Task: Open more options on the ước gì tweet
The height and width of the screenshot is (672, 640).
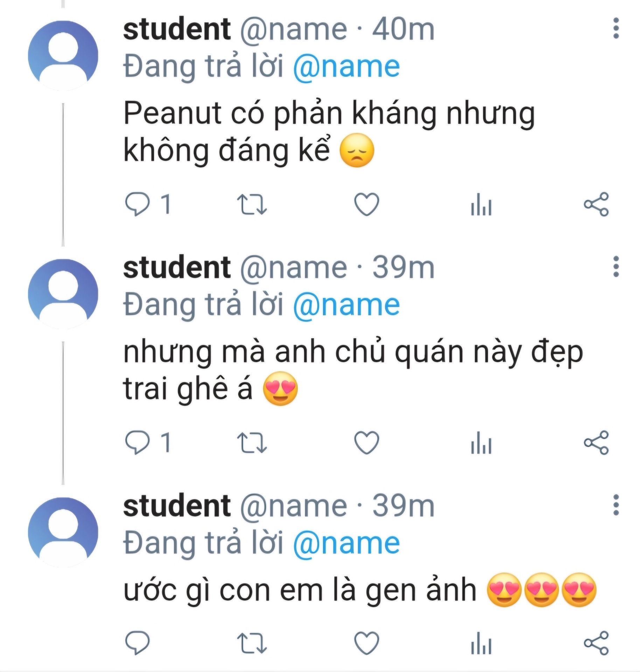Action: coord(616,505)
